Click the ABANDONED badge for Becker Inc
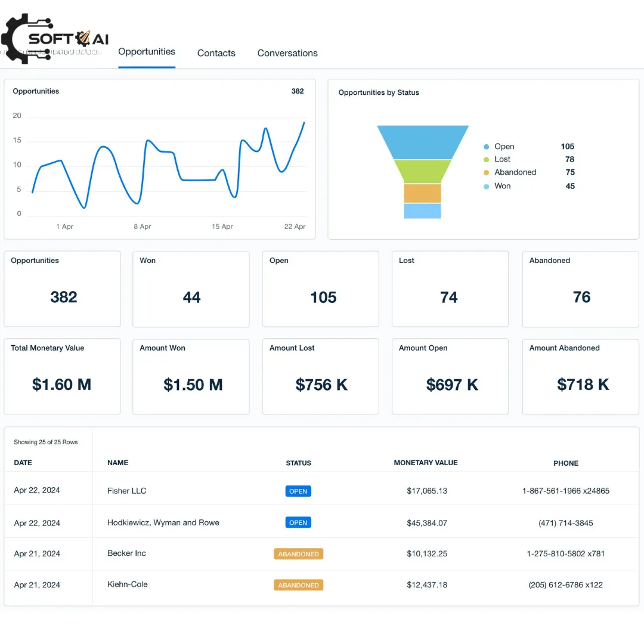The height and width of the screenshot is (644, 644). click(298, 554)
